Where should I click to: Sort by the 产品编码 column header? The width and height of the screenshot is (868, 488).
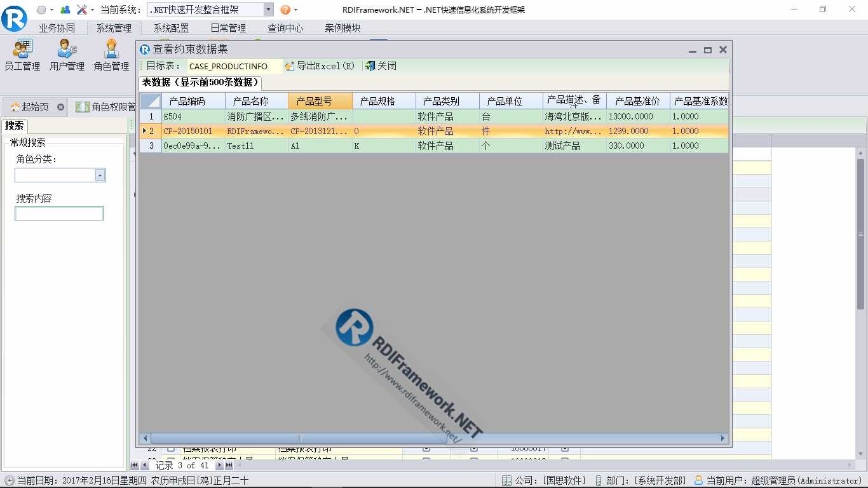[x=193, y=101]
